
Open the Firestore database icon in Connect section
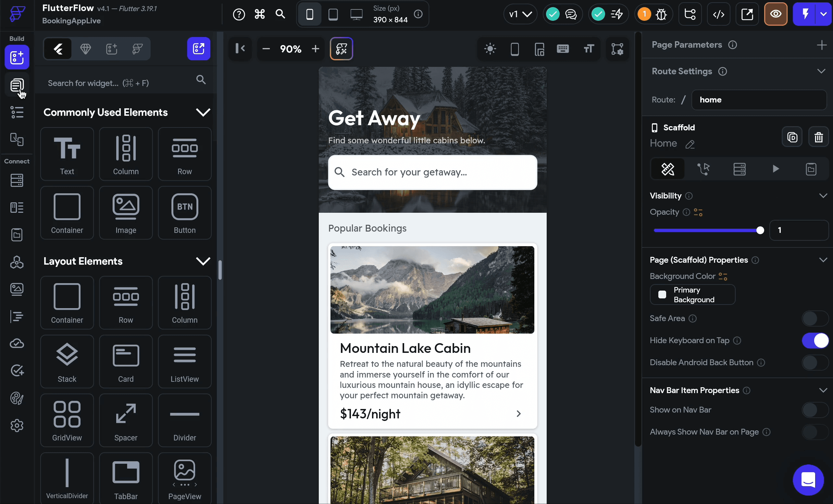[x=17, y=180]
